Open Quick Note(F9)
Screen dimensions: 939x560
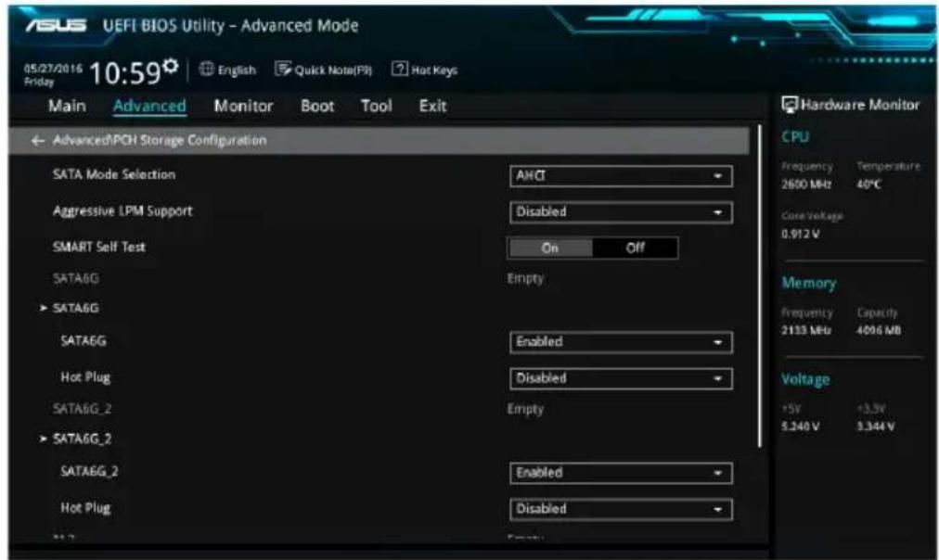click(324, 70)
